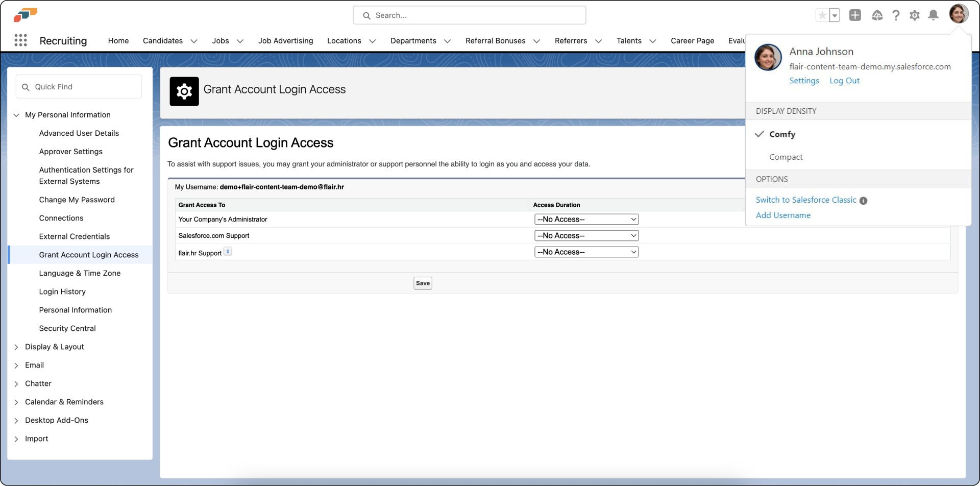980x486 pixels.
Task: Click the Log Out link
Action: pyautogui.click(x=844, y=81)
